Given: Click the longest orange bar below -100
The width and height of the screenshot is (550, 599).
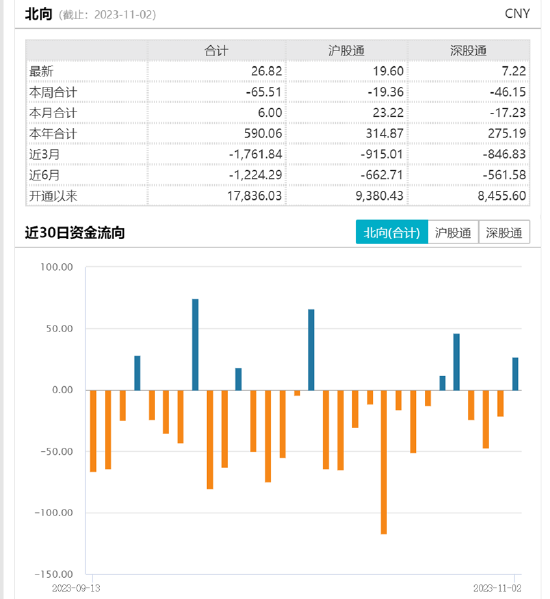Looking at the screenshot, I should [x=384, y=462].
